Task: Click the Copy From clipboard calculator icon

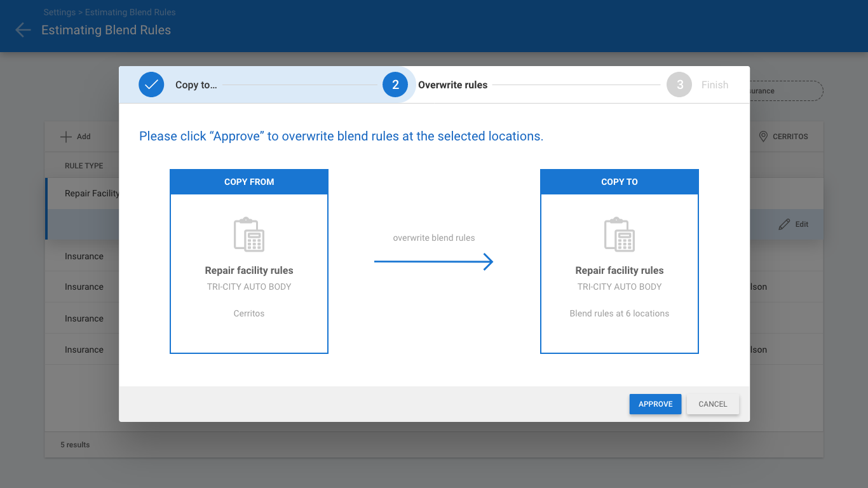Action: 249,234
